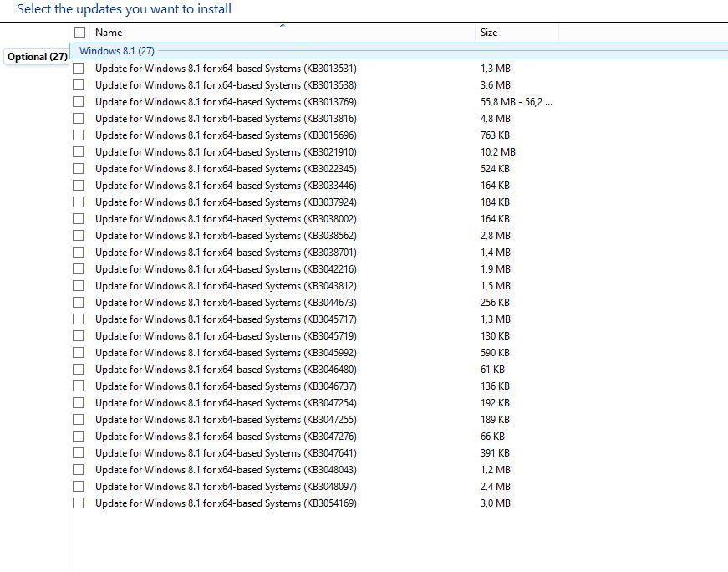The width and height of the screenshot is (728, 572).
Task: Click the size value 391 KB
Action: click(x=495, y=453)
